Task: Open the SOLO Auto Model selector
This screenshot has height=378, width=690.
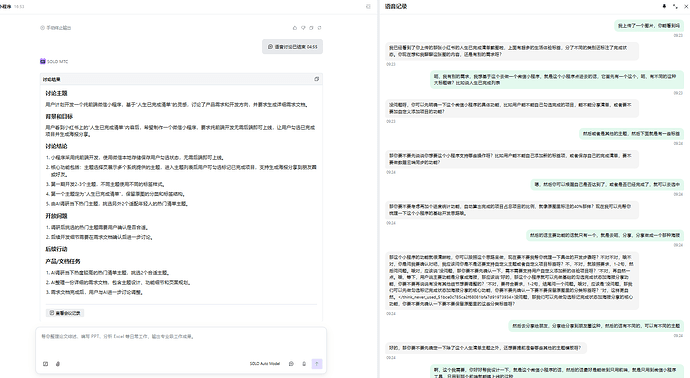Action: point(264,364)
